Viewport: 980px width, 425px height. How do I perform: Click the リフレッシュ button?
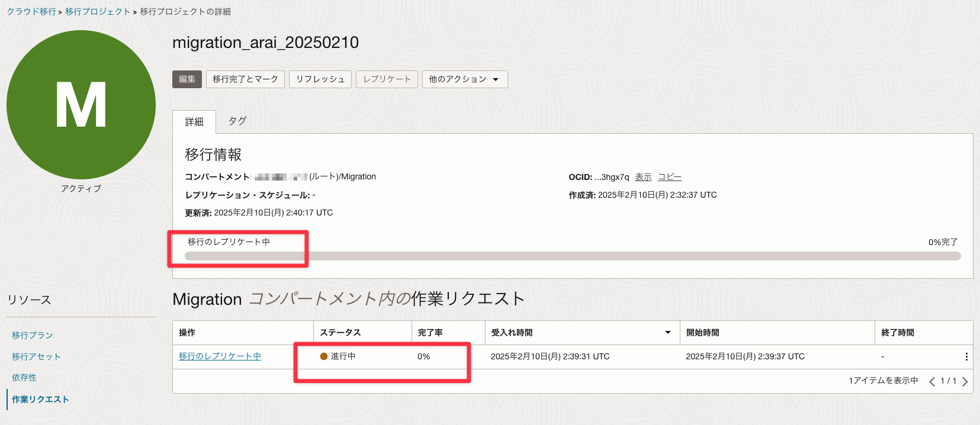pos(320,79)
